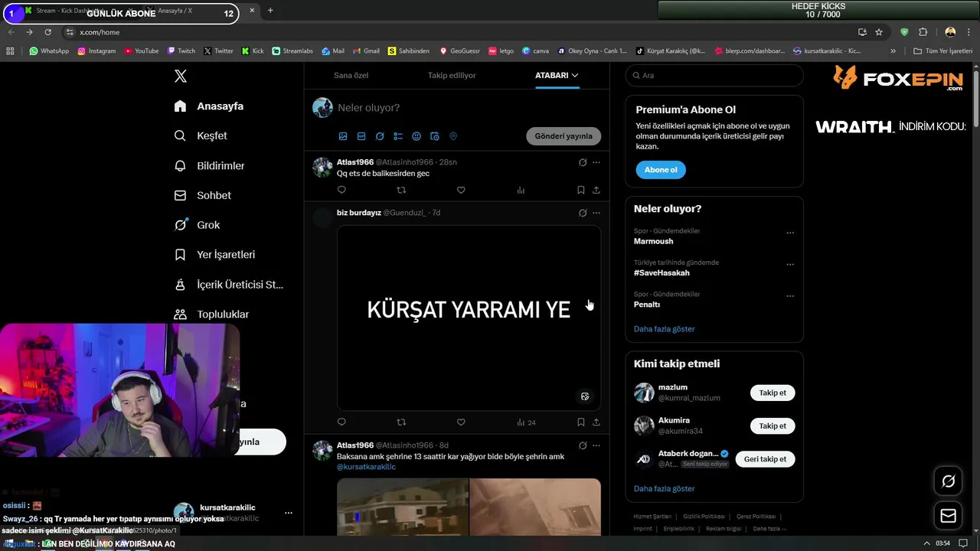Open emoji picker in composer
The height and width of the screenshot is (551, 980).
pos(416,136)
